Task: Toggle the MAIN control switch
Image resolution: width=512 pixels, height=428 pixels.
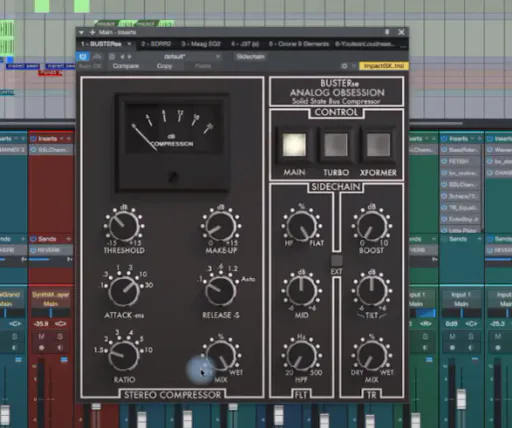Action: pos(294,145)
